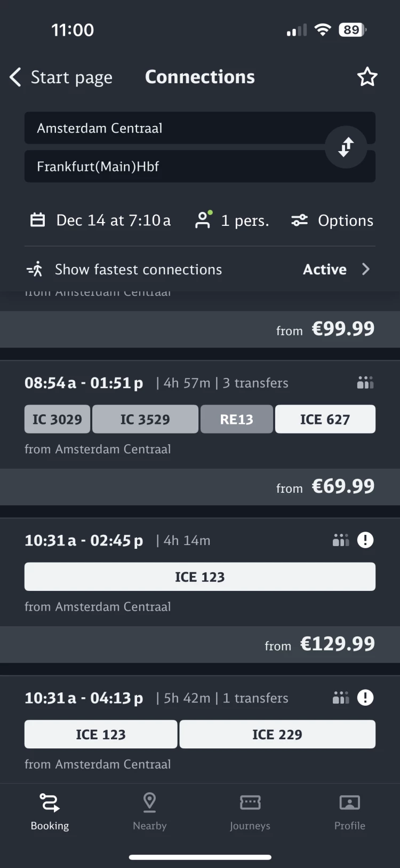Viewport: 400px width, 868px height.
Task: Expand fastest connections chevron arrow
Action: pos(366,270)
